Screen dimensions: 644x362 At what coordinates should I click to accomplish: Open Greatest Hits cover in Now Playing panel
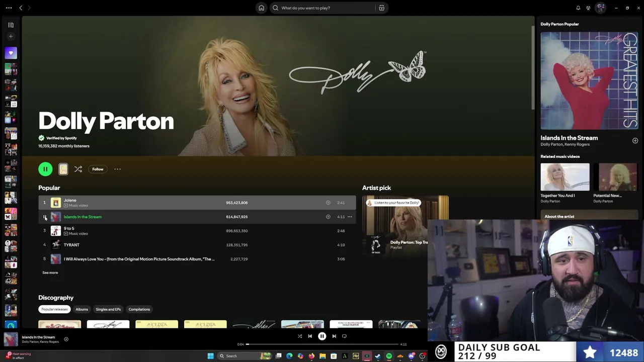(589, 81)
